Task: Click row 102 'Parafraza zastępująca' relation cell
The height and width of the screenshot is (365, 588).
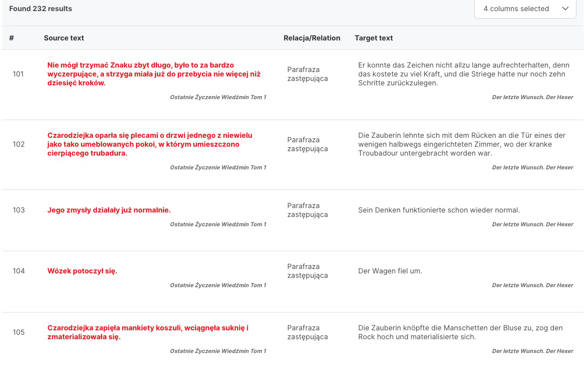Action: click(308, 144)
